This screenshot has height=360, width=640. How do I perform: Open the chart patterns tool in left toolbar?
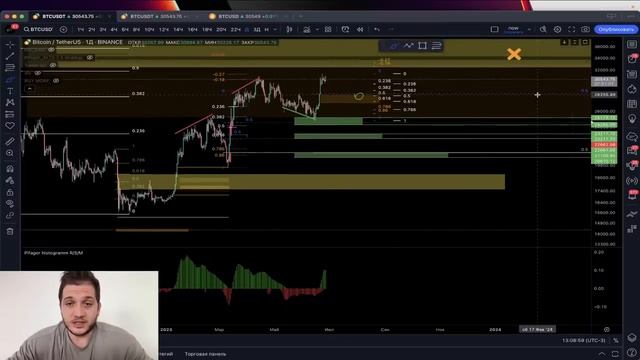[x=10, y=102]
